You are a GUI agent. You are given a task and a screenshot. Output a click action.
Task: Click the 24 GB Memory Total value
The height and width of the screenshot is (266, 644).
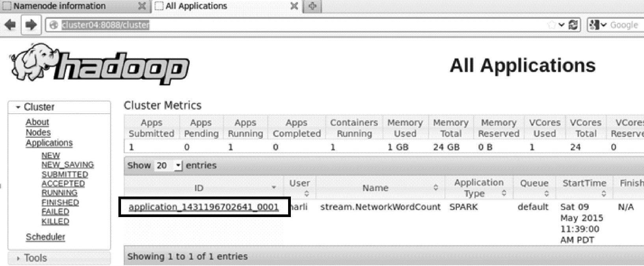[x=446, y=147]
